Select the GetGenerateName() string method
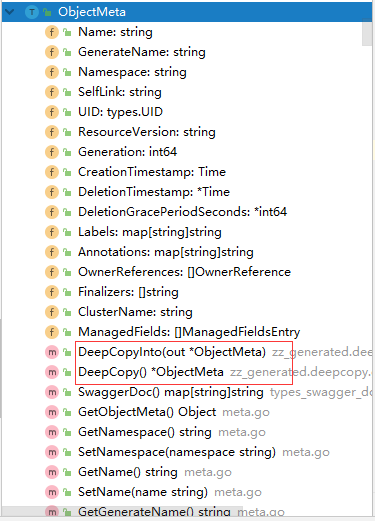The image size is (375, 521). pos(154,512)
